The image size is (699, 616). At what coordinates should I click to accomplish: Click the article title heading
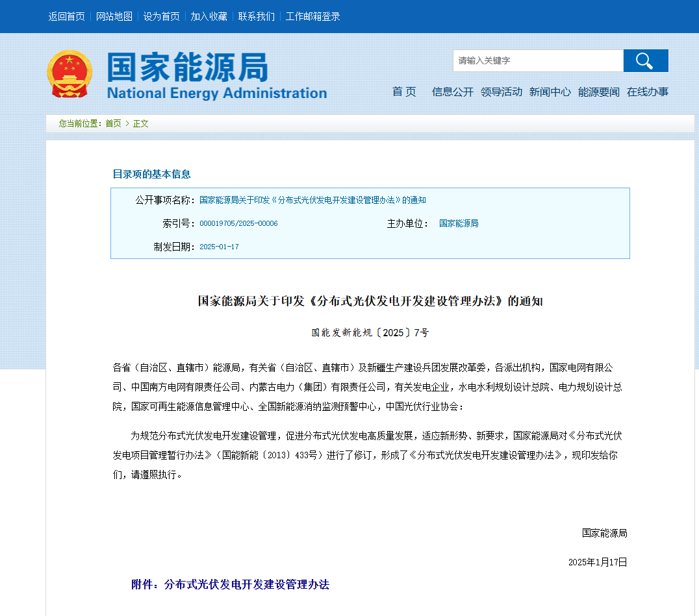click(370, 301)
